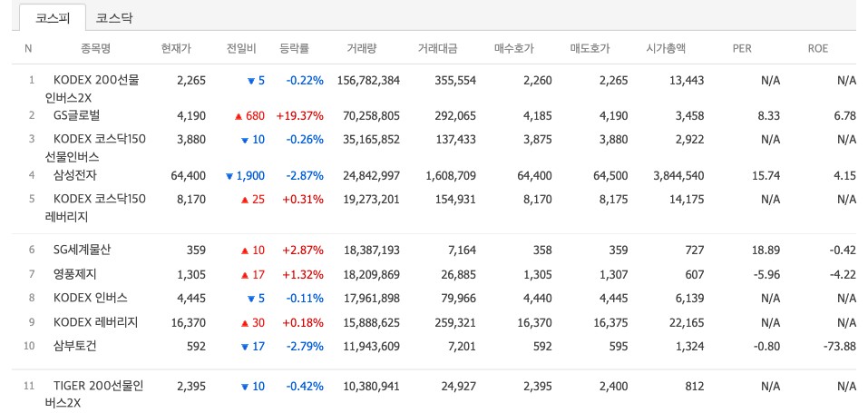The width and height of the screenshot is (868, 413).
Task: Click the 현재가 column header
Action: pos(176,49)
